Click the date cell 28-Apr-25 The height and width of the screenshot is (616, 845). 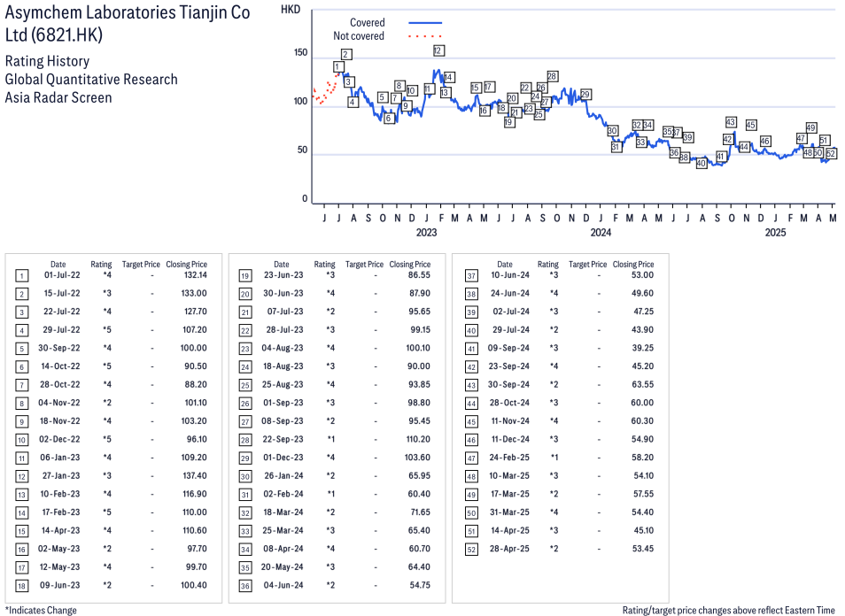pos(509,549)
